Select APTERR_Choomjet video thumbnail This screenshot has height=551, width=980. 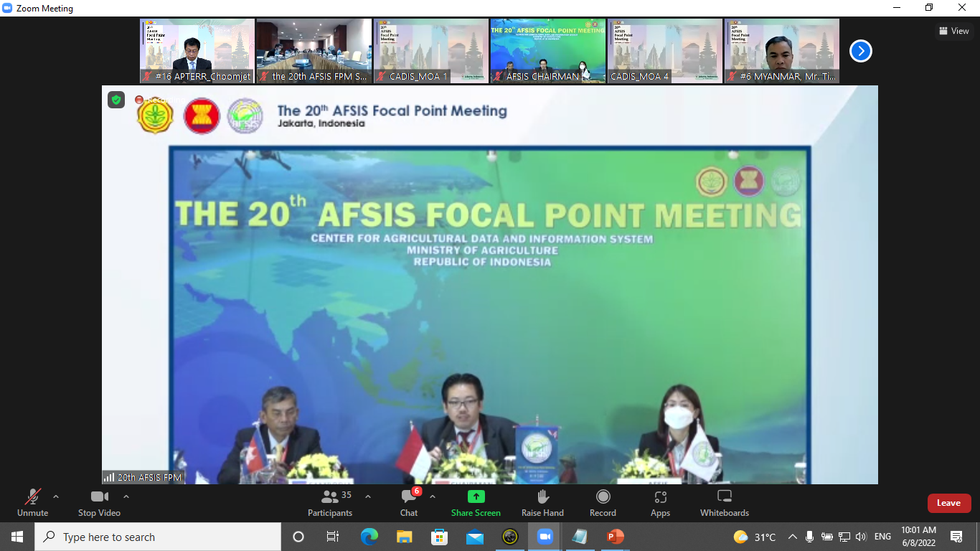point(197,50)
